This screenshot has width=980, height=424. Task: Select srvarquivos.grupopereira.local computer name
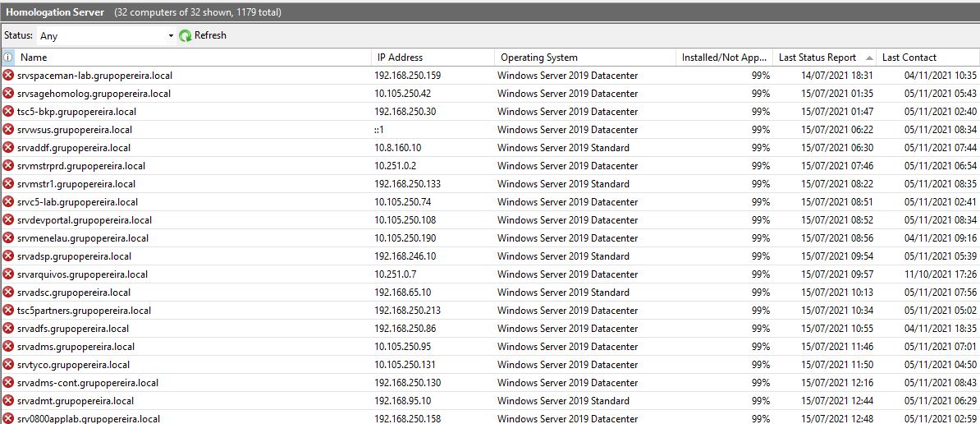[82, 274]
